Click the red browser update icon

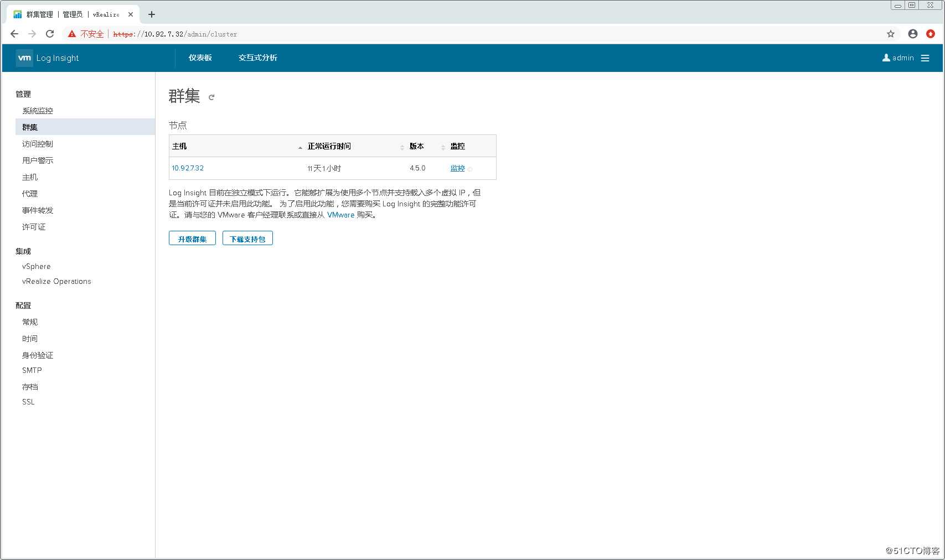[931, 34]
